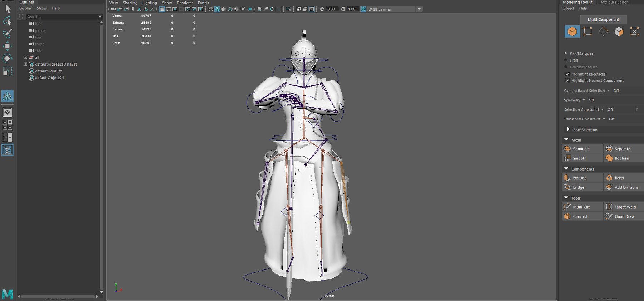Image resolution: width=644 pixels, height=301 pixels.
Task: Expand the 'all' node in Outliner
Action: (x=25, y=57)
